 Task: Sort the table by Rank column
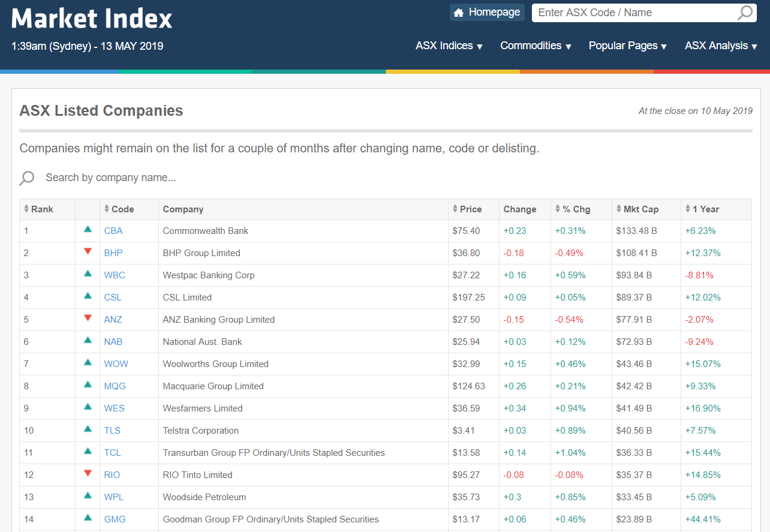click(38, 209)
